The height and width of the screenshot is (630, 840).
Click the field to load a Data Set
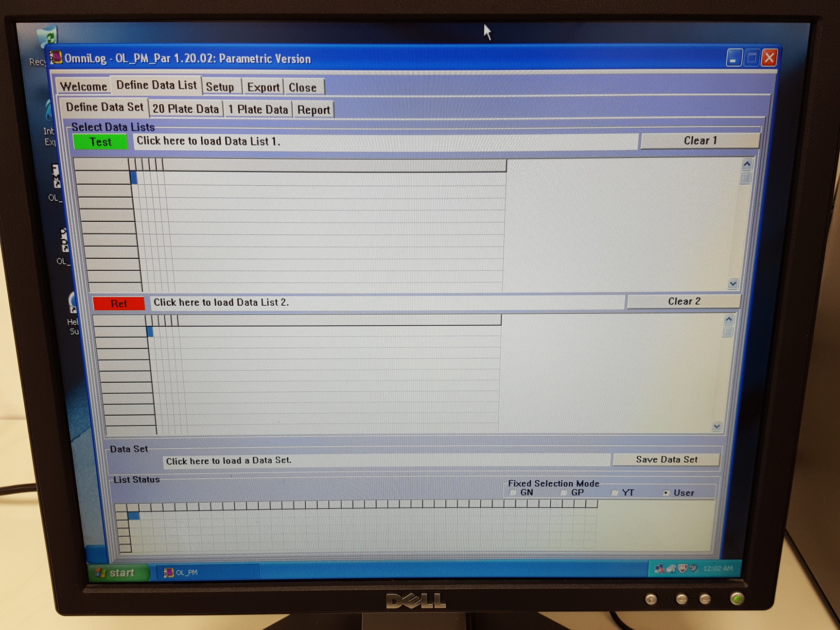386,460
